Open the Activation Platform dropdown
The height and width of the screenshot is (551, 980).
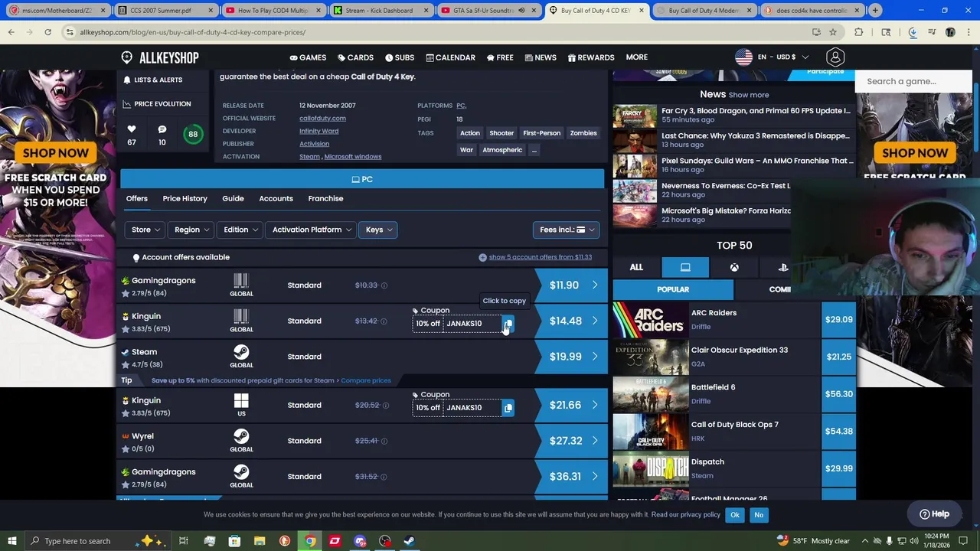pyautogui.click(x=311, y=230)
